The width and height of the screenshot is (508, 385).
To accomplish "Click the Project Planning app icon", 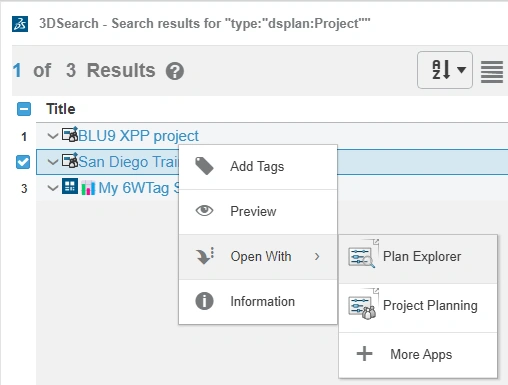I will pos(363,304).
